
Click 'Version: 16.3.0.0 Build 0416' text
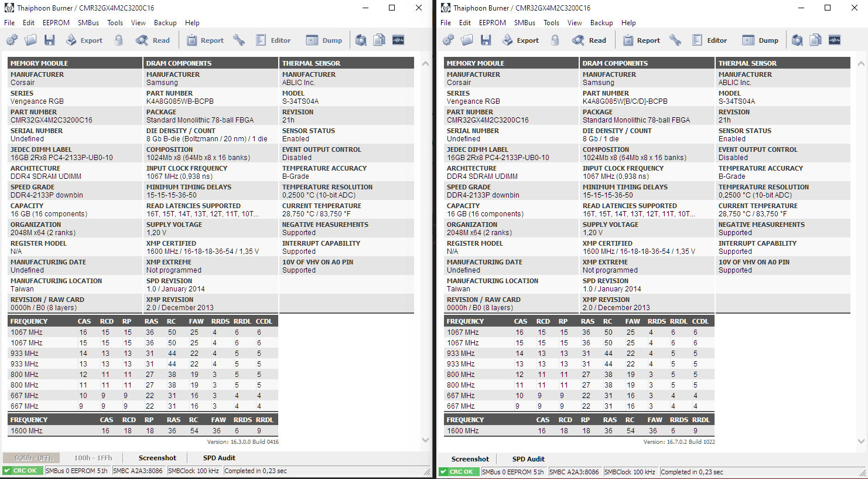(242, 442)
